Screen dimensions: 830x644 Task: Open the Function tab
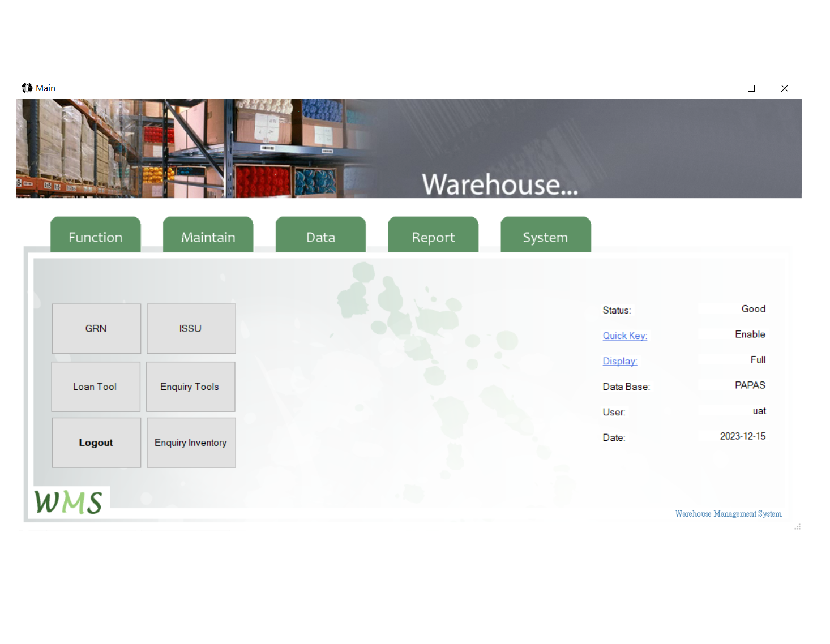click(x=95, y=235)
